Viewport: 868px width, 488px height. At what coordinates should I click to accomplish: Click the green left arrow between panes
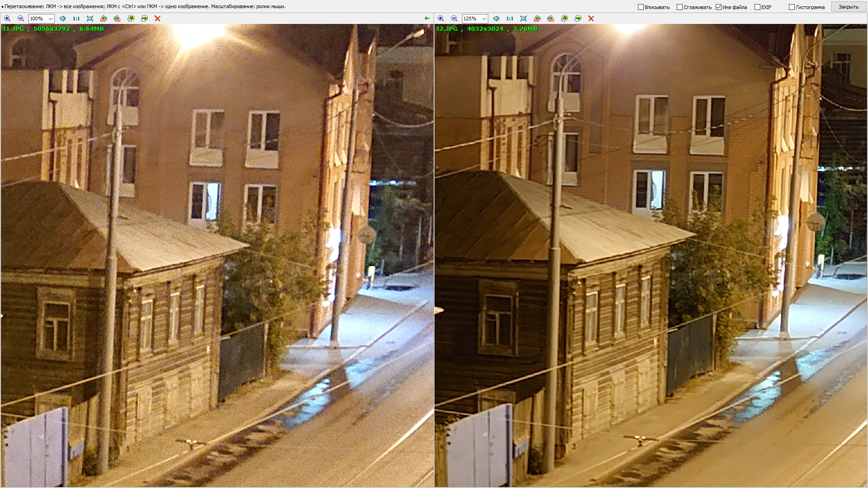coord(427,19)
